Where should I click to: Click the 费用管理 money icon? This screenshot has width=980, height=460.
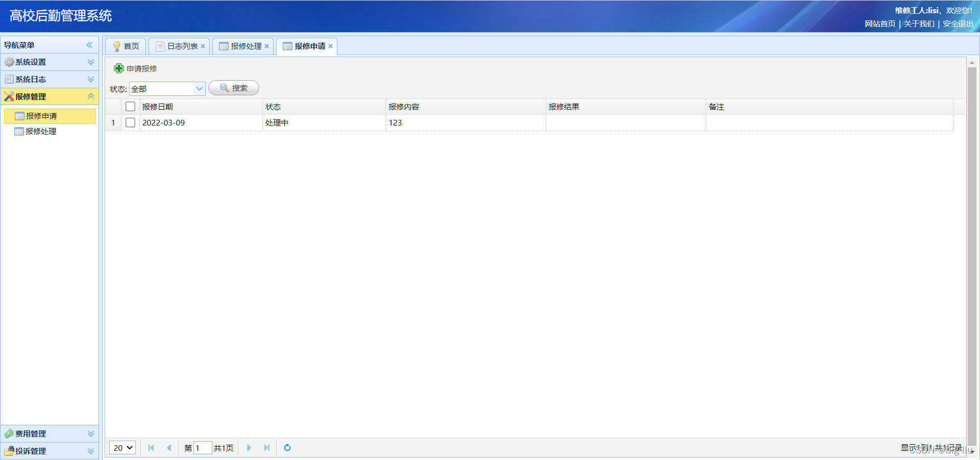9,433
